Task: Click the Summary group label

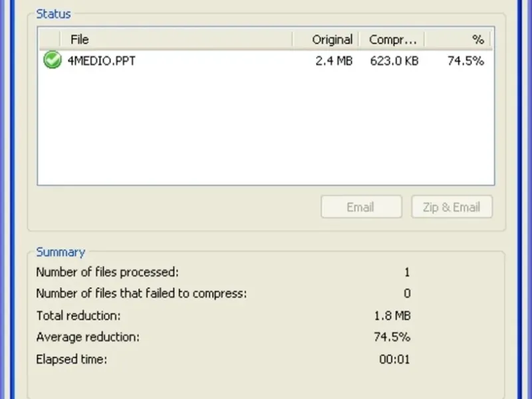Action: click(61, 252)
